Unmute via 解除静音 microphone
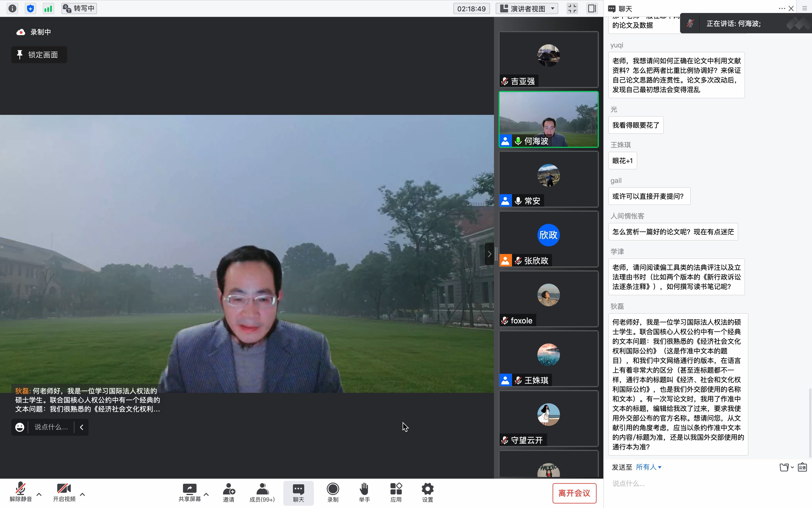The height and width of the screenshot is (508, 812). click(x=21, y=492)
